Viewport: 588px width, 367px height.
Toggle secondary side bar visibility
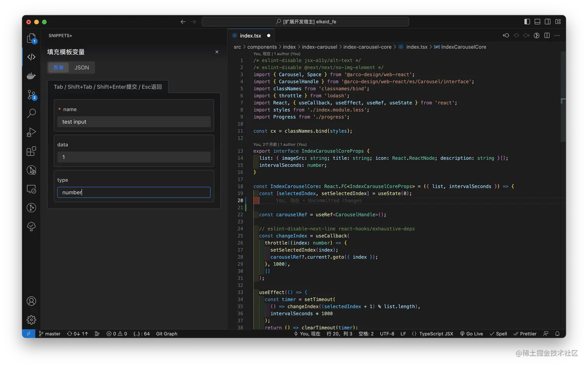[548, 22]
